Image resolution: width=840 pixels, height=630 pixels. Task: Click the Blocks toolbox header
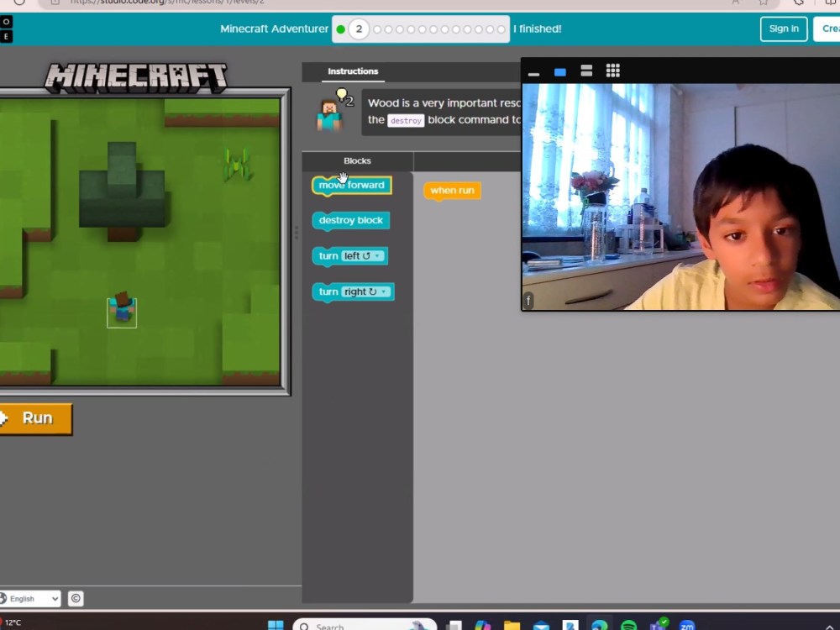(x=357, y=160)
